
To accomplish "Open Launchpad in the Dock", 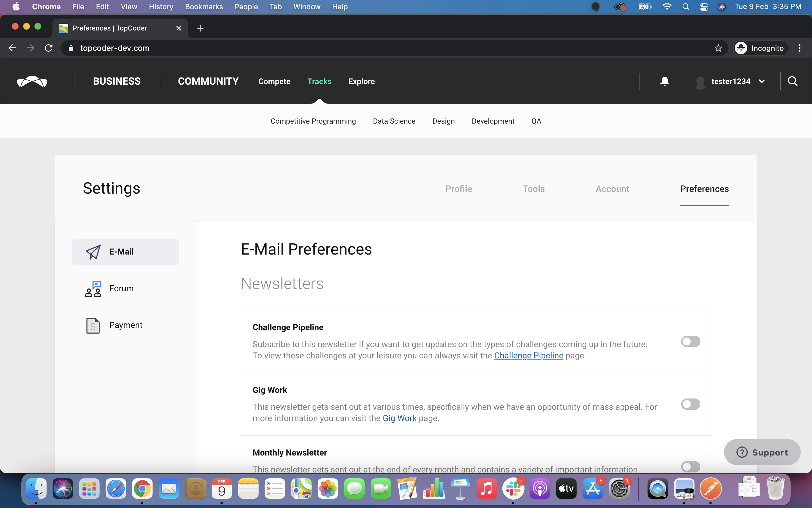I will (x=89, y=489).
